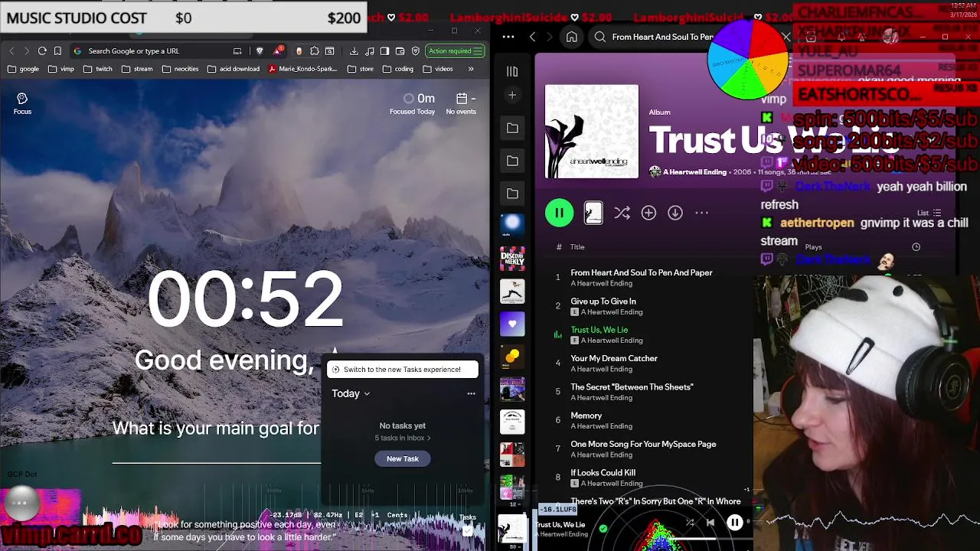The image size is (980, 551).
Task: Click the New Task button
Action: (403, 458)
